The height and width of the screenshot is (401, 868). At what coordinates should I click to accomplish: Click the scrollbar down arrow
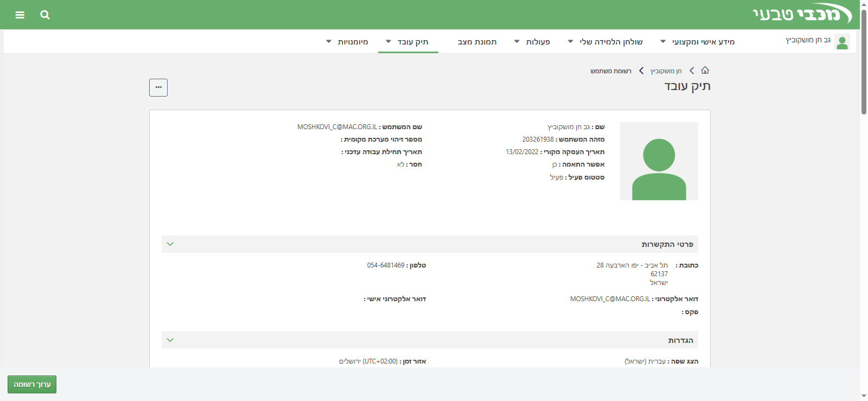point(864,396)
